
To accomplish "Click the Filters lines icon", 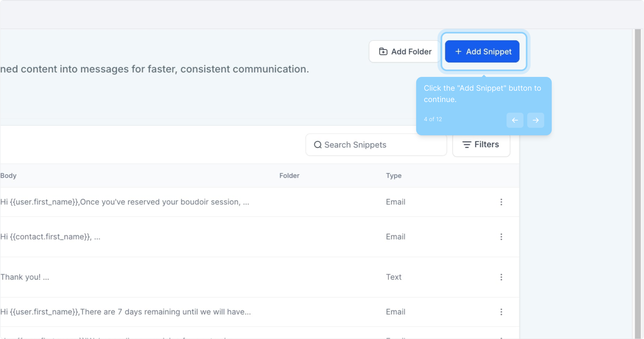I will point(467,145).
